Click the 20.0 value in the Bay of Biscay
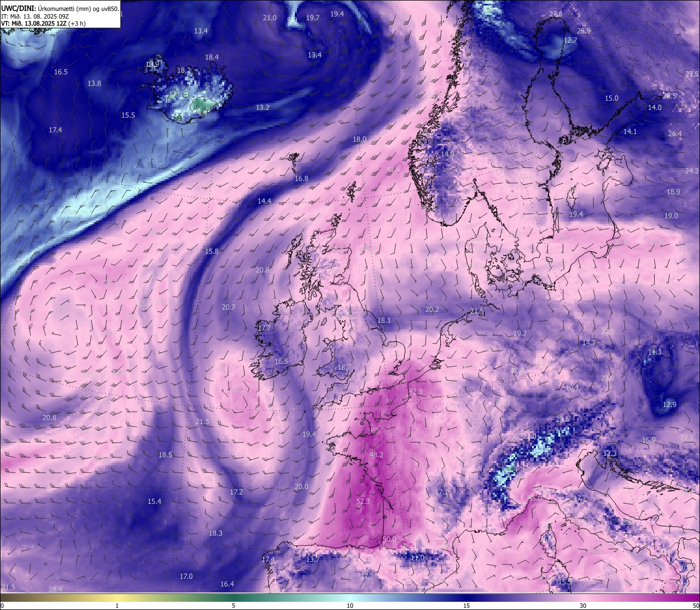The image size is (700, 610). [301, 486]
